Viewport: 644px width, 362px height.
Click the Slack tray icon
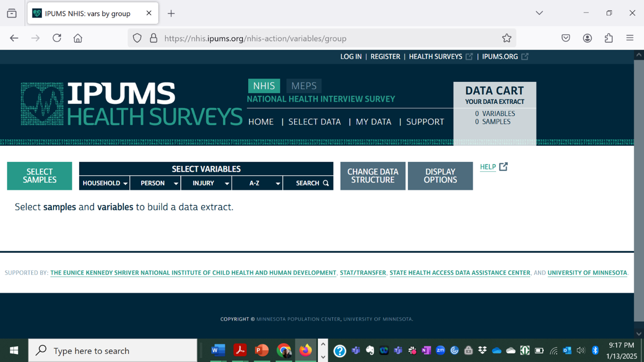click(x=412, y=350)
